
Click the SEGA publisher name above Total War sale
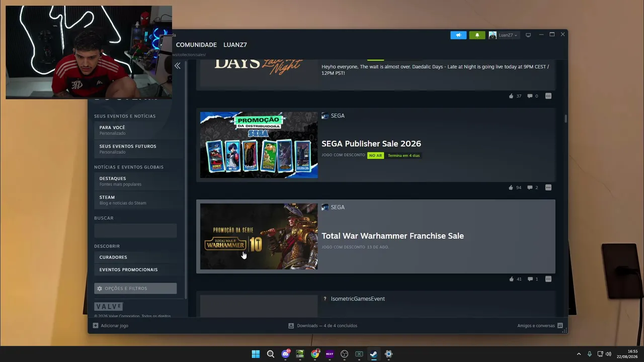pos(338,207)
